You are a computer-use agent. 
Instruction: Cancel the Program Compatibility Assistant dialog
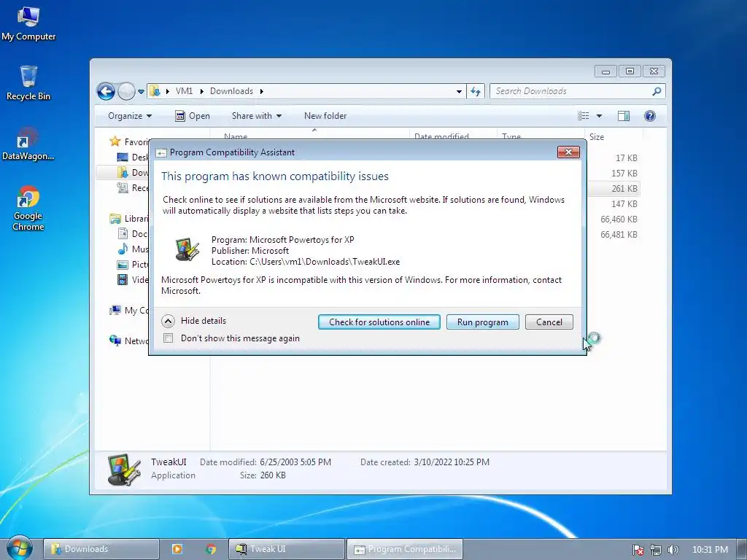549,322
